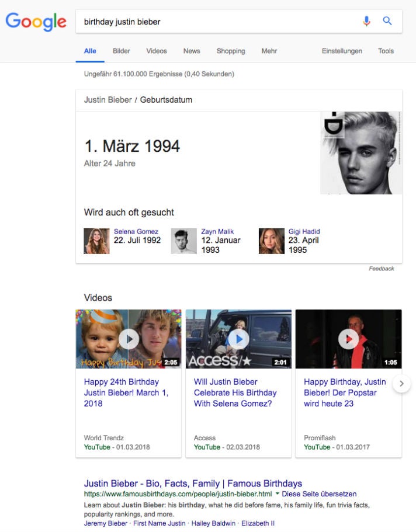Click into the search input field
This screenshot has width=416, height=532.
[x=216, y=22]
